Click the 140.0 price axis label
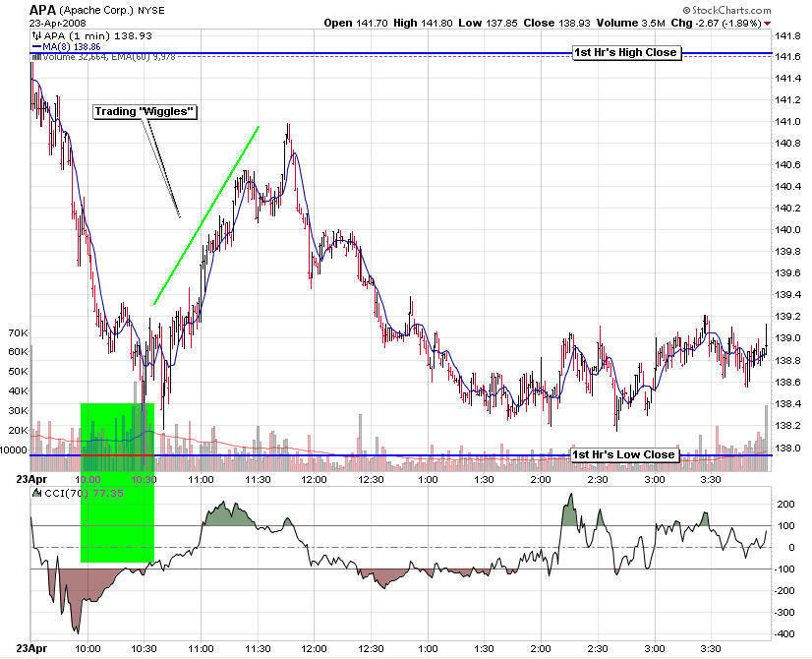Viewport: 812px width, 659px height. click(x=787, y=230)
